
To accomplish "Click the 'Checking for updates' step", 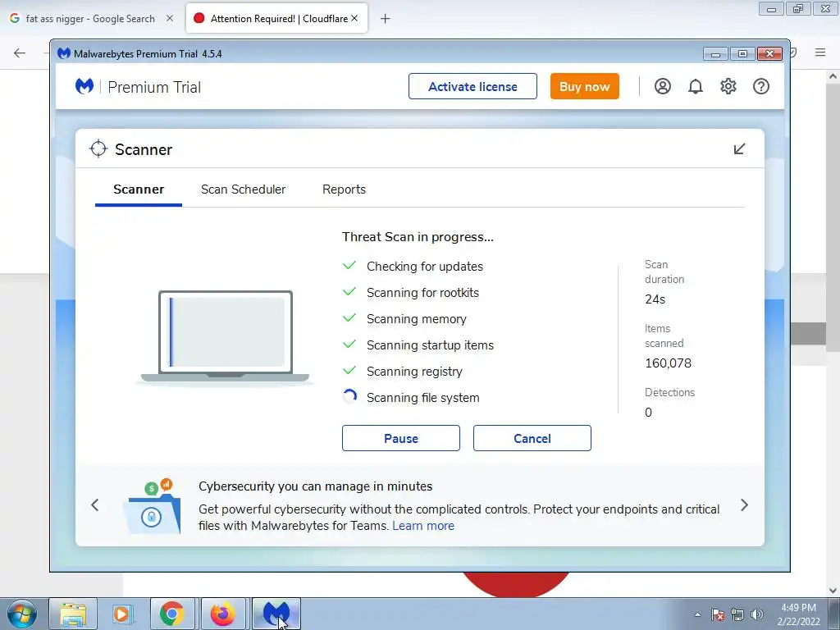I will point(425,267).
